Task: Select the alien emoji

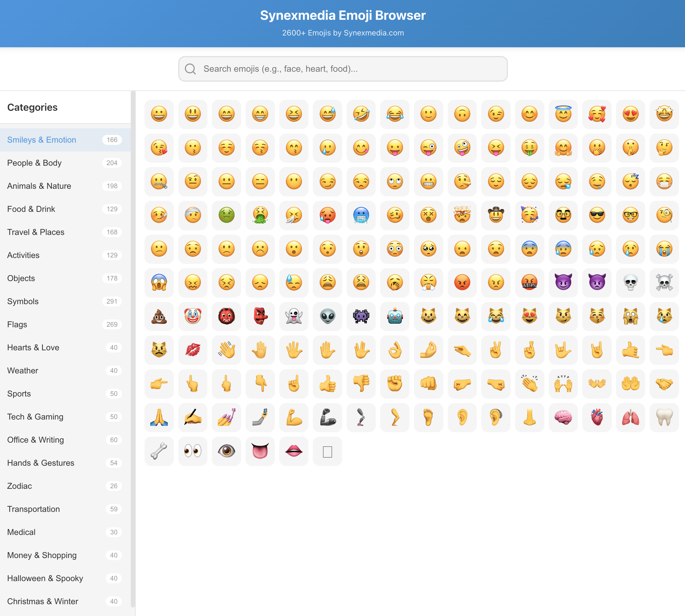Action: 327,317
